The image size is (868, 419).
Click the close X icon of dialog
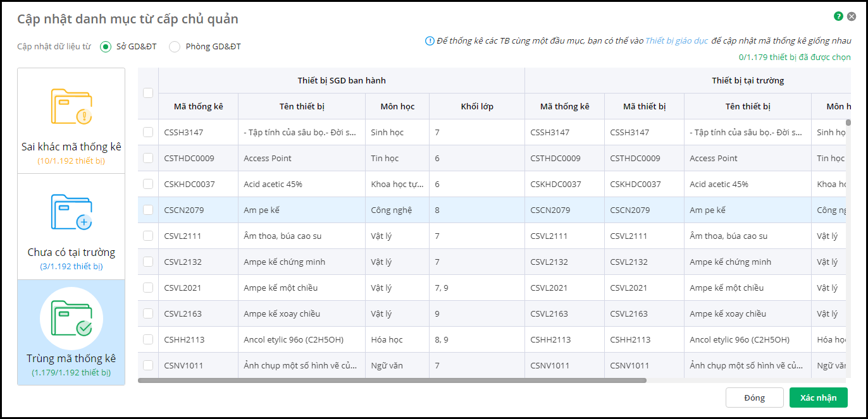pos(852,16)
